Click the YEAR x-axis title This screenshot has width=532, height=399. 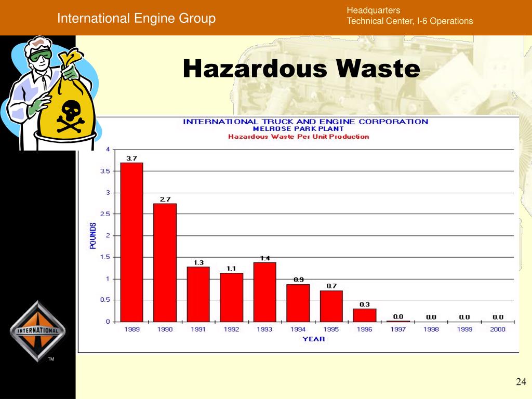point(313,339)
